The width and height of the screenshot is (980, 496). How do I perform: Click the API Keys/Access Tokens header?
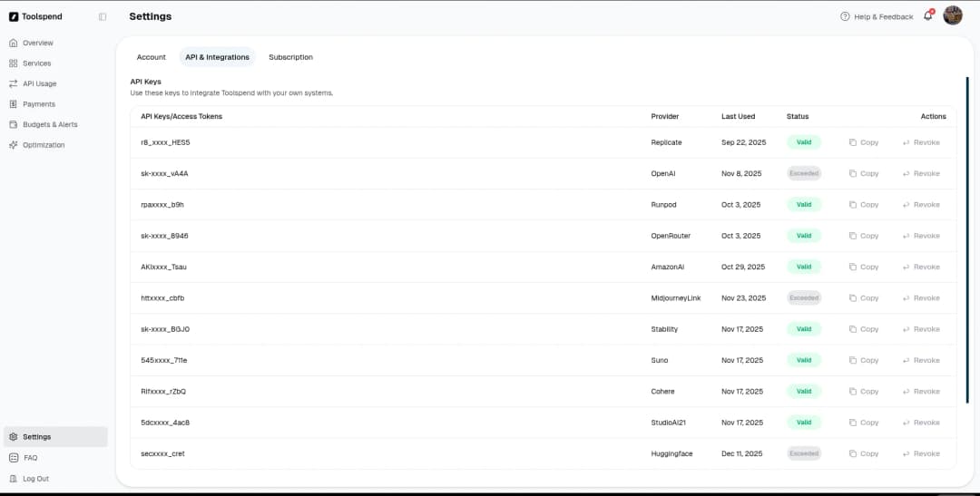click(x=181, y=117)
